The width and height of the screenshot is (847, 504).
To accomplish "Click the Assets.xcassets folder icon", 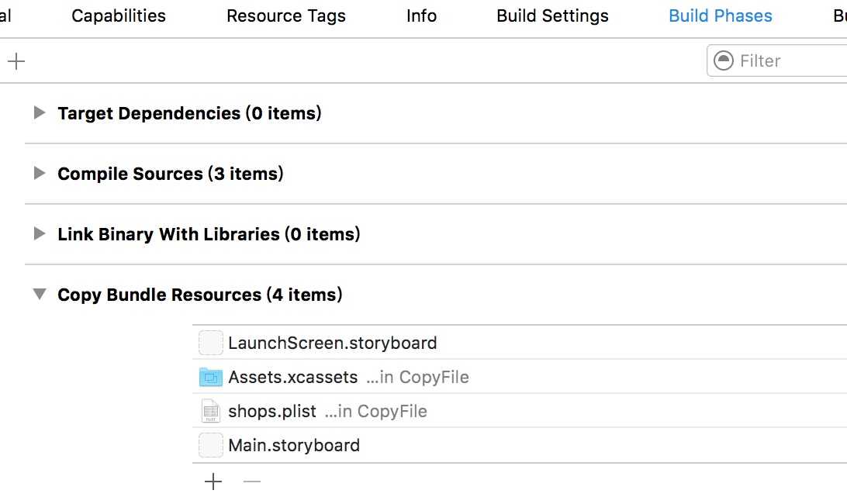I will (211, 377).
